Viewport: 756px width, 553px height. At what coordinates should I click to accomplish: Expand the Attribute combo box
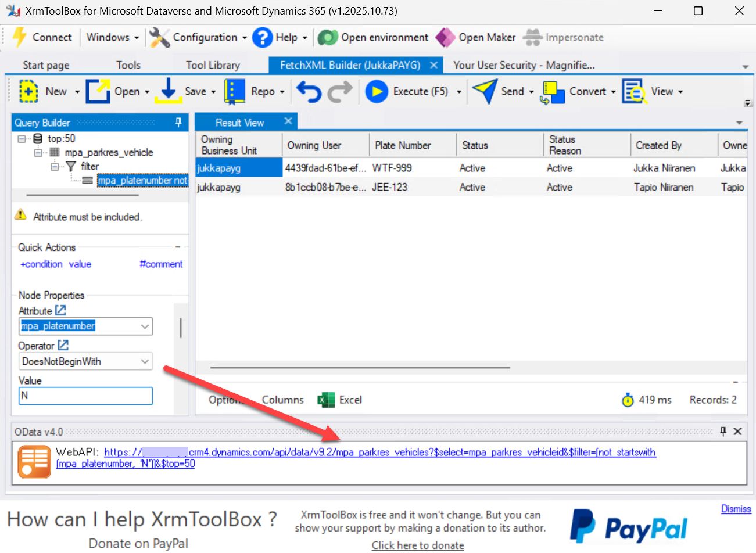145,326
